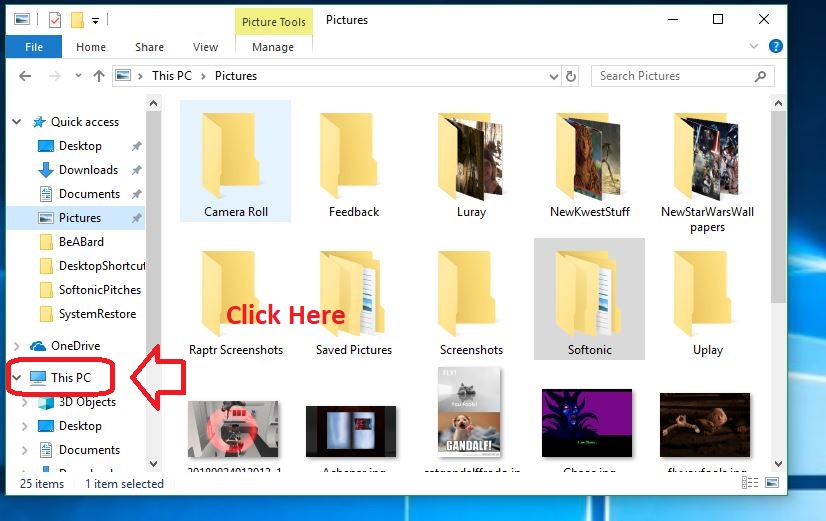Open the File menu

[x=33, y=47]
